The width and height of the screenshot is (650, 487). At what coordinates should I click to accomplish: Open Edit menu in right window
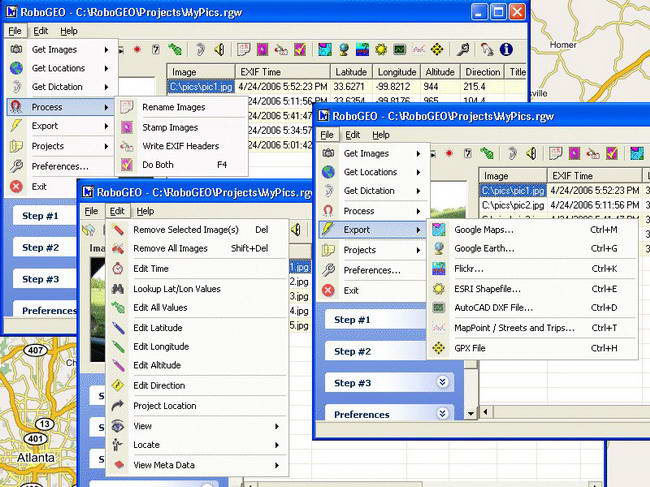(353, 135)
